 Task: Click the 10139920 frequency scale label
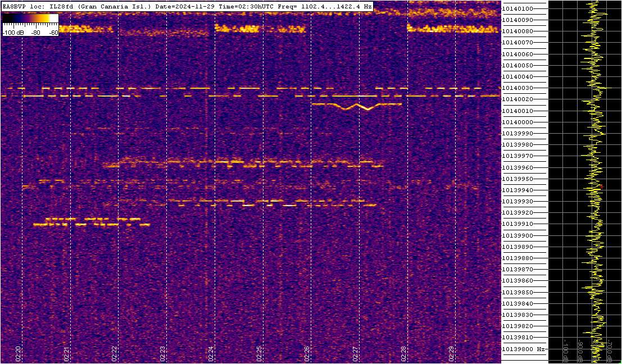[x=517, y=213]
